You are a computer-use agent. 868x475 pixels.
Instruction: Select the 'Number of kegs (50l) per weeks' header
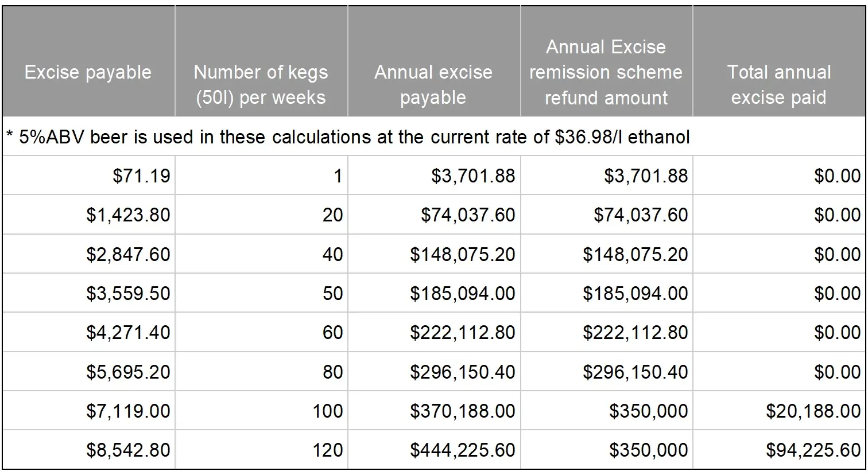(261, 84)
